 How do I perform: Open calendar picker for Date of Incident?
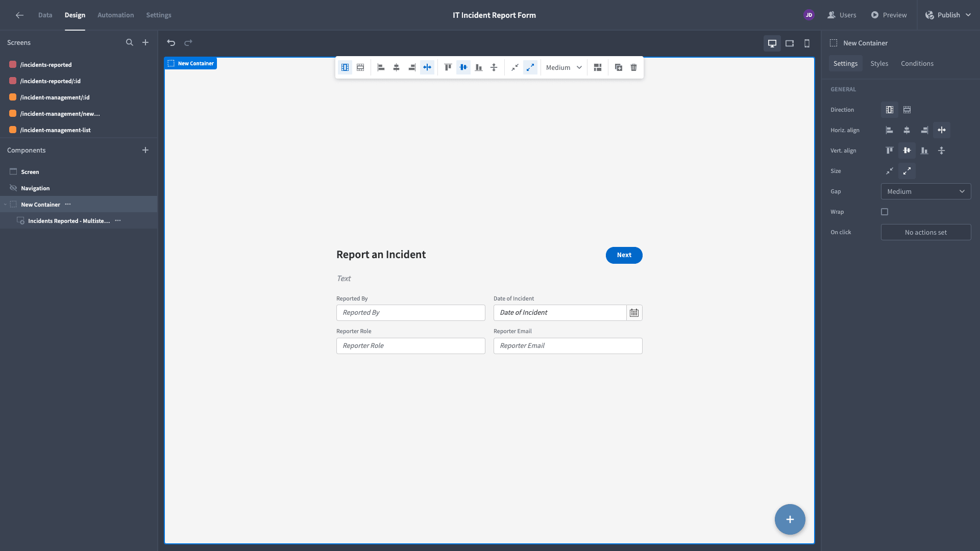click(634, 313)
